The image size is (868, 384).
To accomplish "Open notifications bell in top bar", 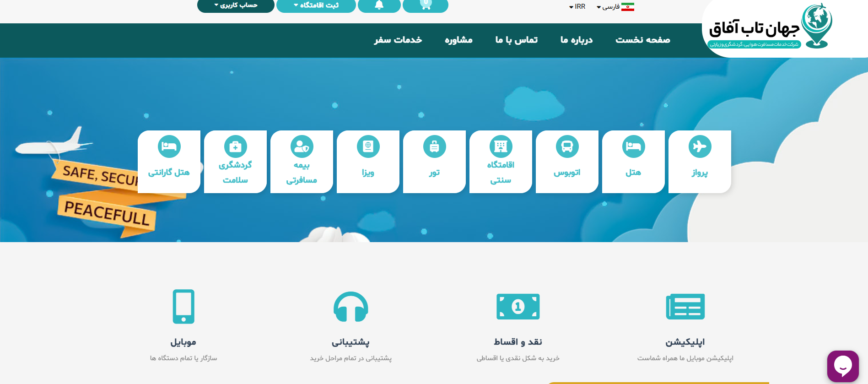I will 379,5.
